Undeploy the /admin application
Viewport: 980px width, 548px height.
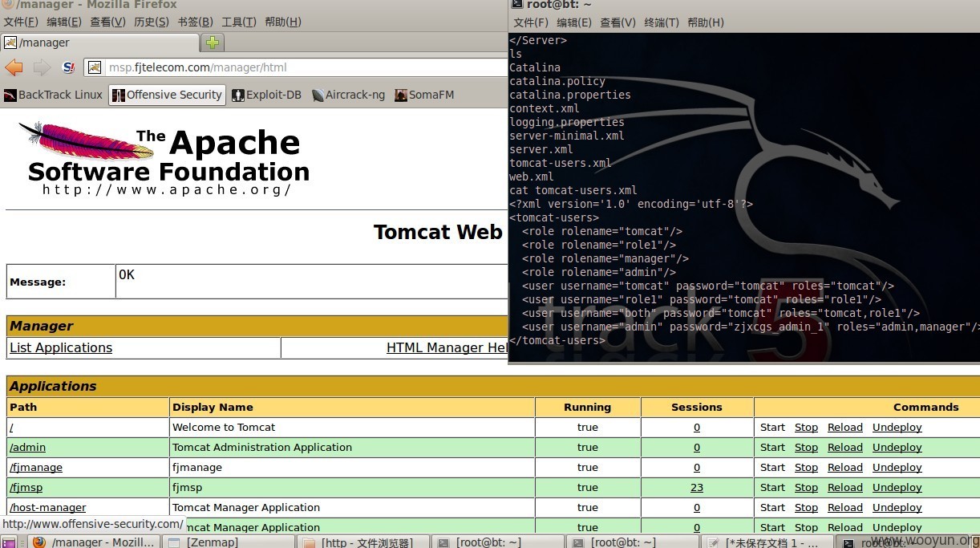click(x=897, y=448)
